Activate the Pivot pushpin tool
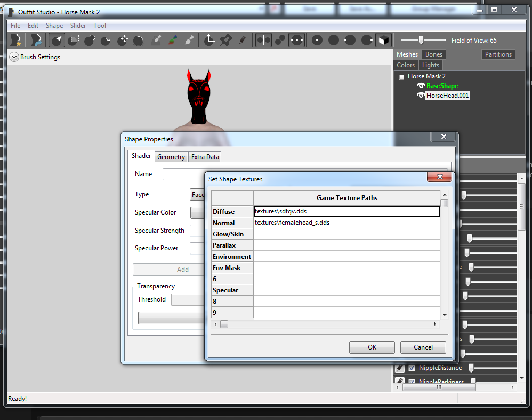Image resolution: width=532 pixels, height=420 pixels. pyautogui.click(x=226, y=40)
